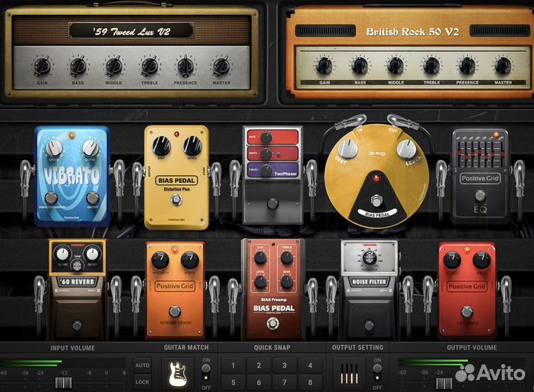The image size is (534, 392).
Task: Click the Level knob on Distortion Plus pedal
Action: point(193,146)
